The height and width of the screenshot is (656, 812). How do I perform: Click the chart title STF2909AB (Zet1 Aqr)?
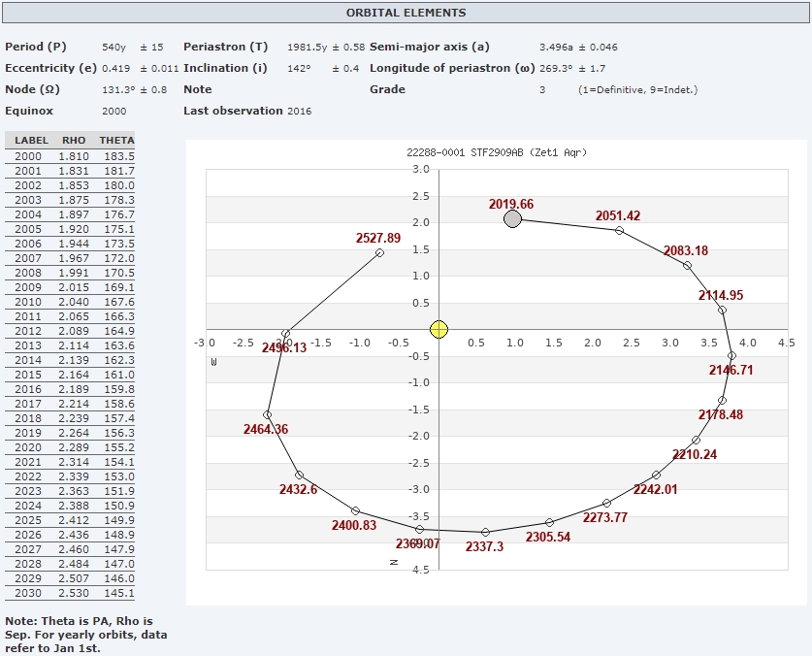(497, 153)
